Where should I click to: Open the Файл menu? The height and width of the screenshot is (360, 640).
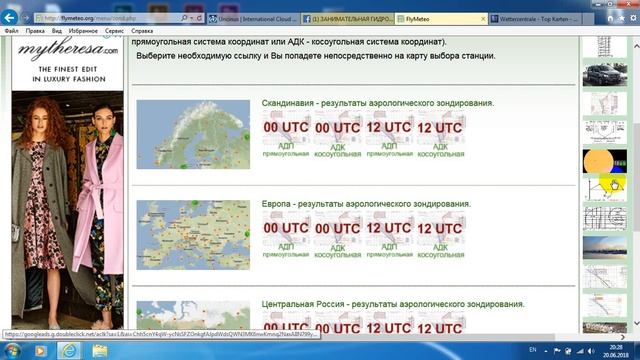(11, 31)
